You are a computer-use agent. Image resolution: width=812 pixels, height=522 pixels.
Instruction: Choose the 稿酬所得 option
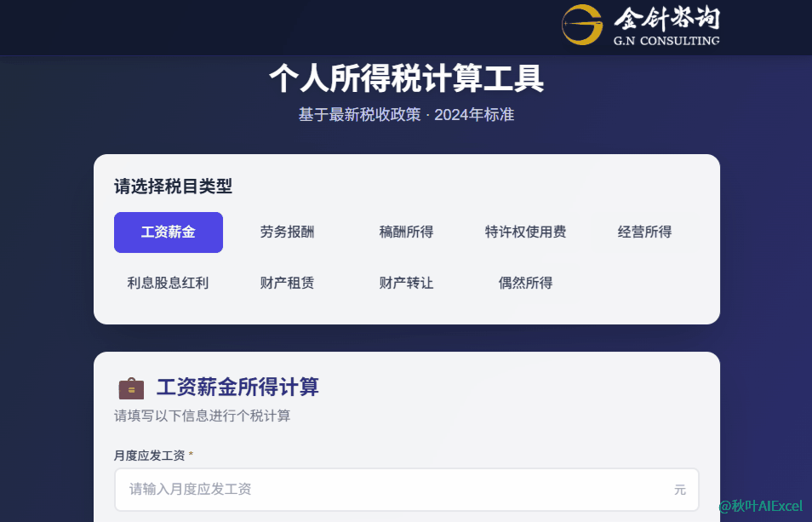click(x=407, y=232)
